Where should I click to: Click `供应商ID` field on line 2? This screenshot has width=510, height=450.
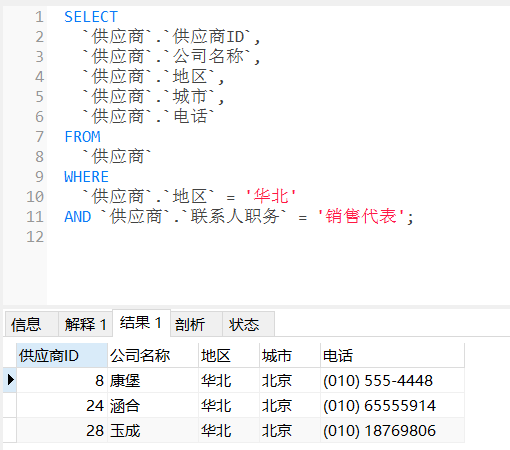[207, 36]
